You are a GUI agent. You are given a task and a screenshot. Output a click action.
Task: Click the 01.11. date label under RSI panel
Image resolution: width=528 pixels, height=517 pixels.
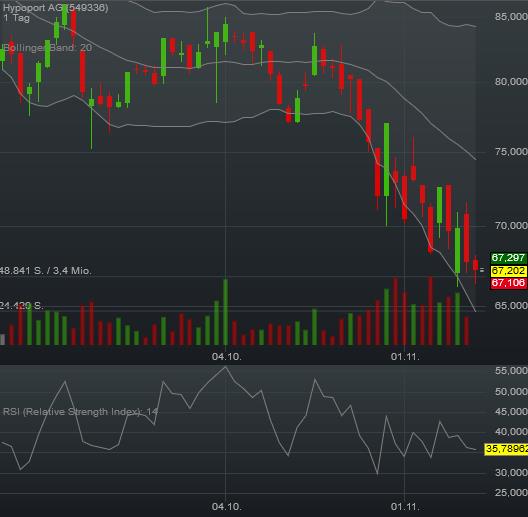[x=405, y=506]
